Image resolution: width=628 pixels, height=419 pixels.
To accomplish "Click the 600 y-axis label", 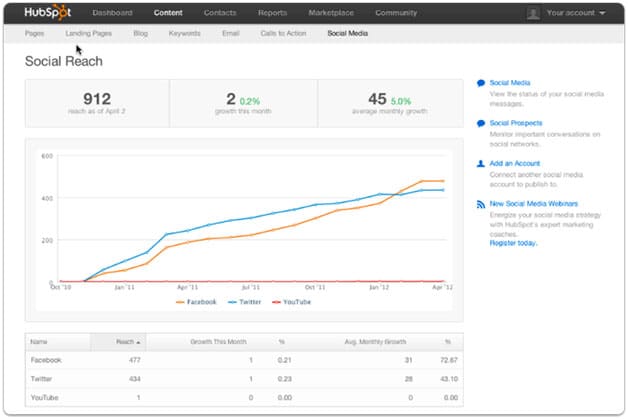I will tap(47, 156).
